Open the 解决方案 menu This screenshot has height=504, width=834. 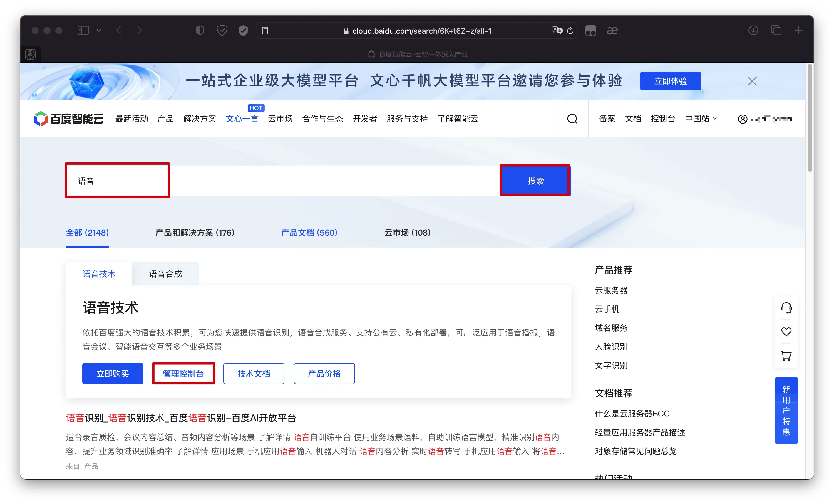click(x=200, y=119)
